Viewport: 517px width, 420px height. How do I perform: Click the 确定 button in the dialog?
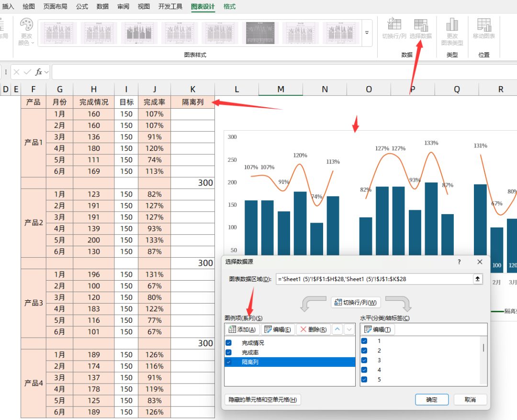[x=432, y=399]
